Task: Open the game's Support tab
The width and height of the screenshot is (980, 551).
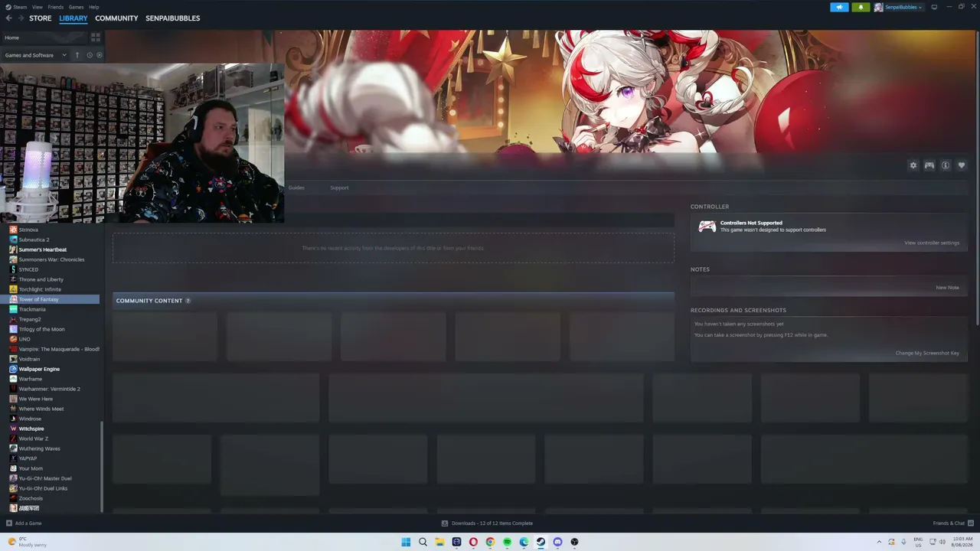Action: click(339, 187)
